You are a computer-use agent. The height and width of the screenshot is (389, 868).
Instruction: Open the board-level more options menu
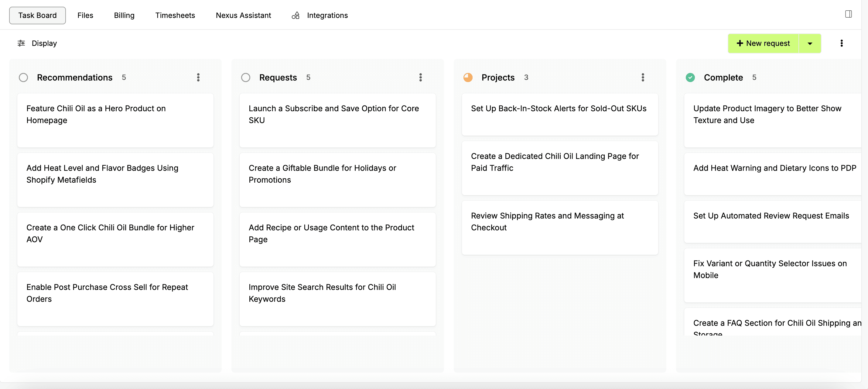[841, 43]
